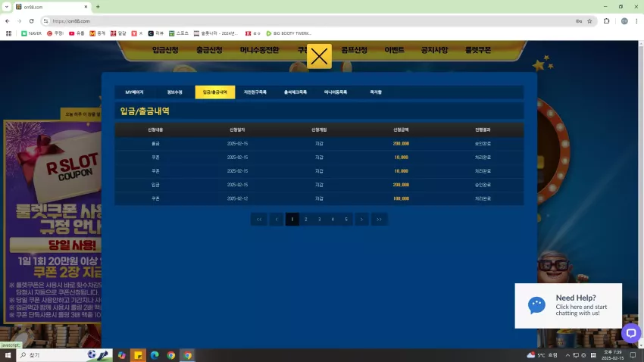
Task: Bookmark this page with the star icon
Action: 589,21
